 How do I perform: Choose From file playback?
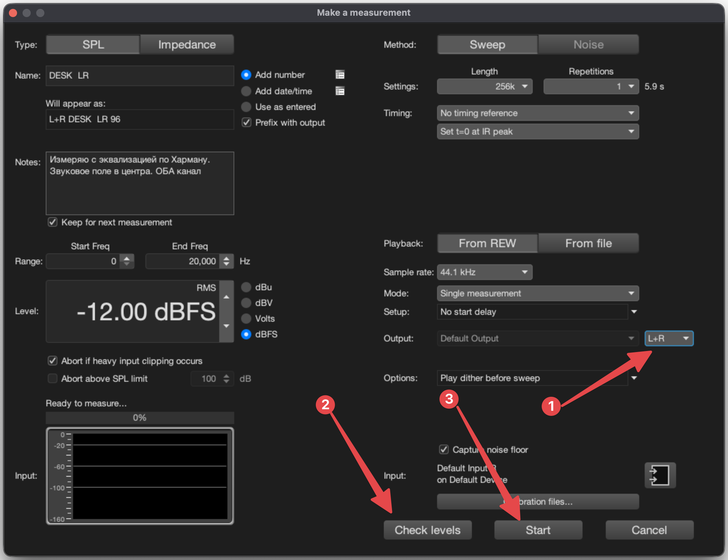[588, 243]
